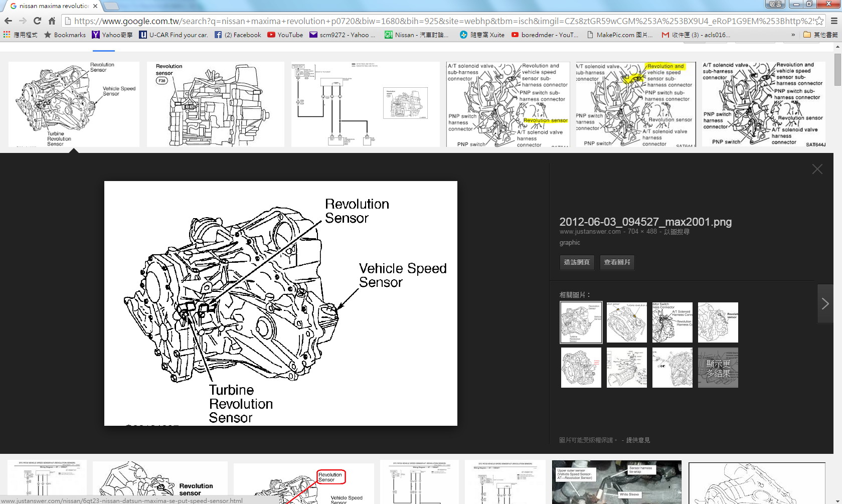
Task: Select first related image in second row
Action: coord(581,368)
